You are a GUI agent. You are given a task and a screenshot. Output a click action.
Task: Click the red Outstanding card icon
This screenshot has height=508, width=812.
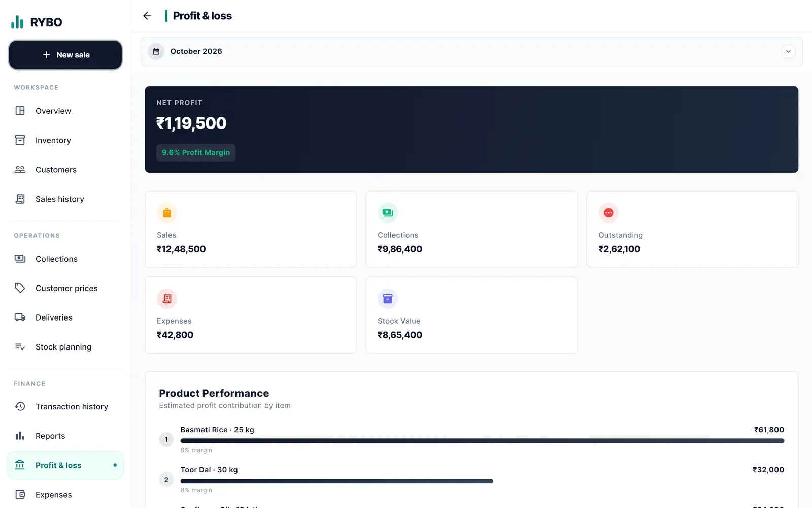pyautogui.click(x=608, y=213)
